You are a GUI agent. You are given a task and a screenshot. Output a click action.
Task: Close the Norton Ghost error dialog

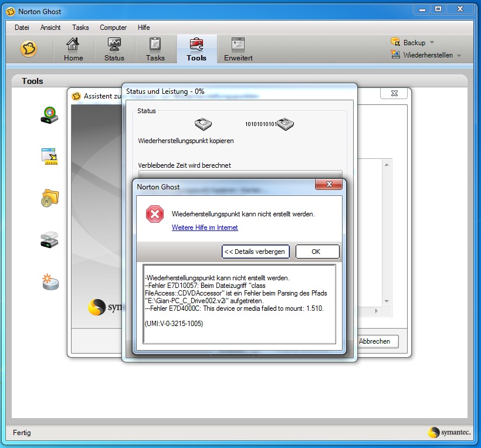pyautogui.click(x=329, y=184)
